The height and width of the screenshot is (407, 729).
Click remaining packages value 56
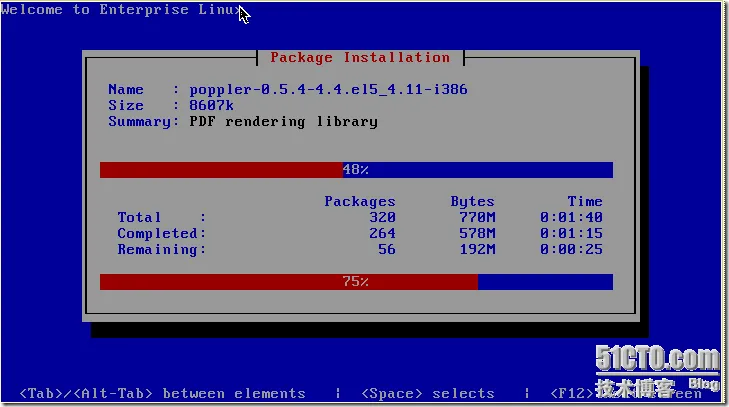[387, 250]
